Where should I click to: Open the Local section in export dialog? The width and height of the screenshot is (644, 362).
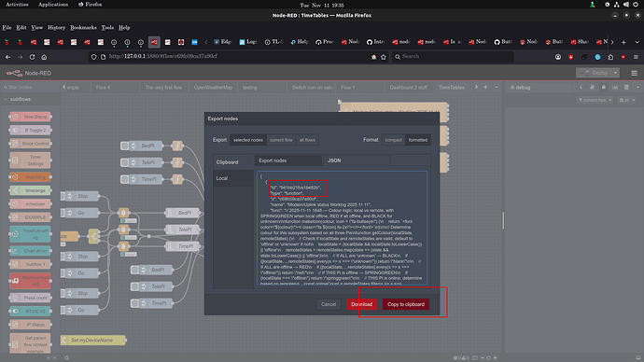233,178
